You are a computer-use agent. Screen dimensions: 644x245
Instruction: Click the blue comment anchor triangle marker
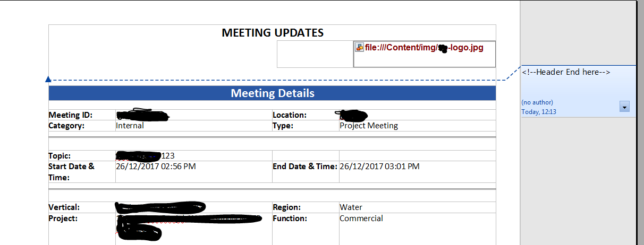coord(48,80)
